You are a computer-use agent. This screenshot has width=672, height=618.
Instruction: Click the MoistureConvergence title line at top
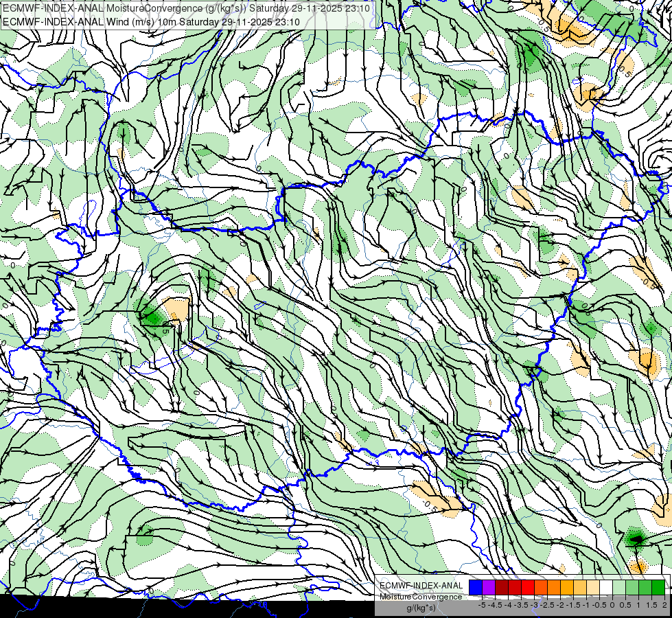click(x=186, y=8)
